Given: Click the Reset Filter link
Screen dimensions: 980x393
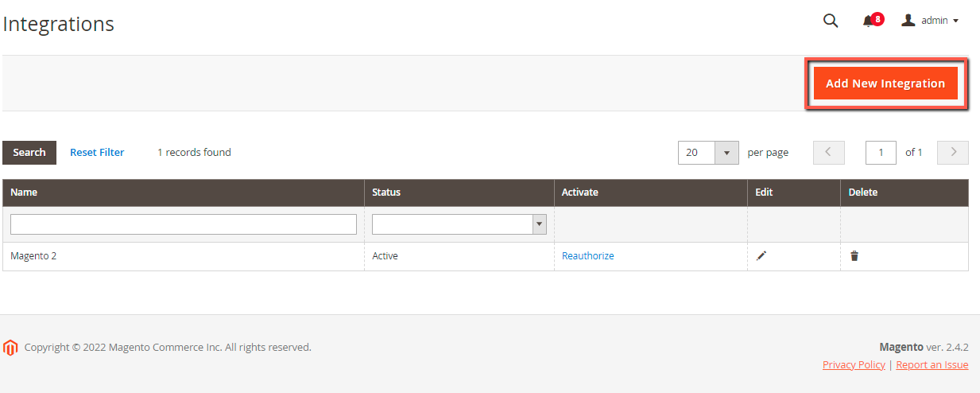Looking at the screenshot, I should [97, 153].
